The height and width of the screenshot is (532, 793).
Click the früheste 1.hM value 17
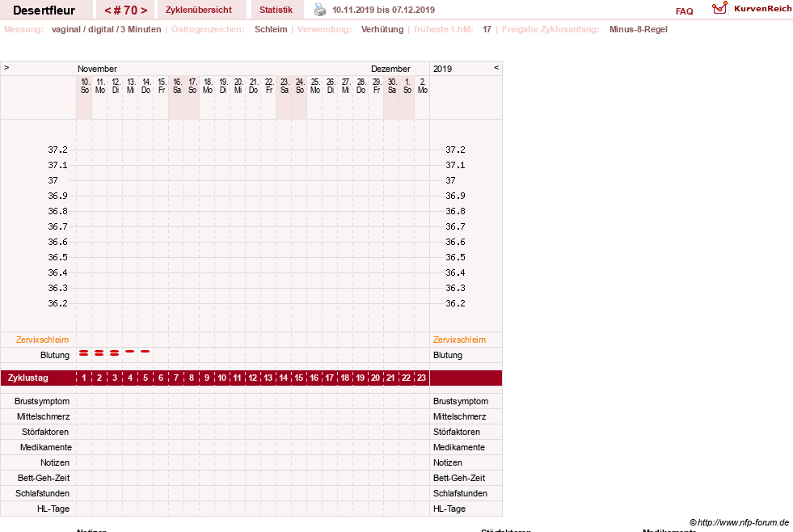pyautogui.click(x=487, y=29)
